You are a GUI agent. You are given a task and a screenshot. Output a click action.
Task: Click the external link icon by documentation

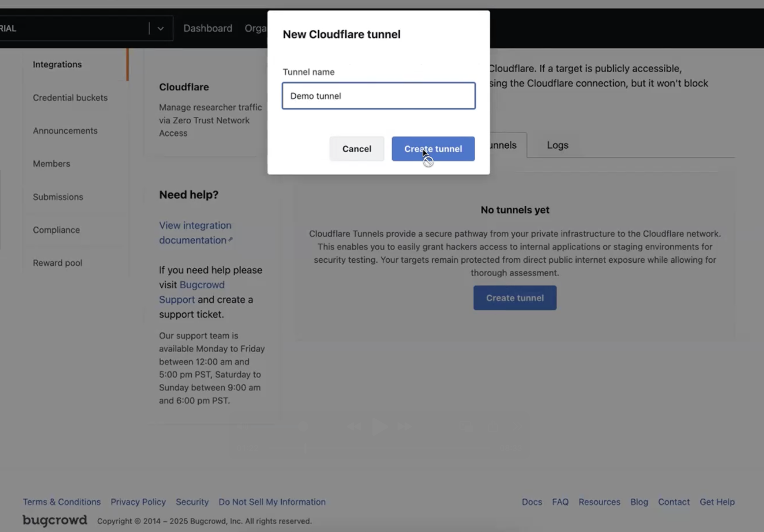[230, 239]
